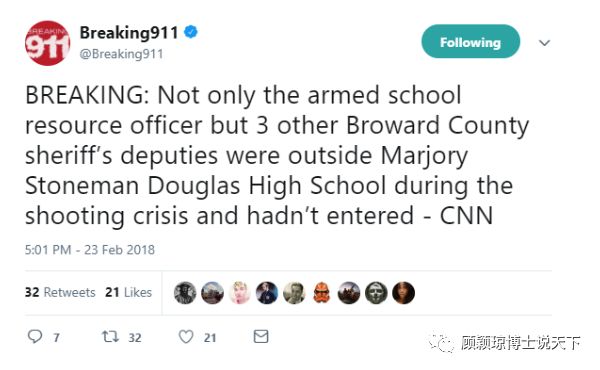This screenshot has width=600, height=370.
Task: Open the @Breaking911 handle link
Action: click(121, 54)
